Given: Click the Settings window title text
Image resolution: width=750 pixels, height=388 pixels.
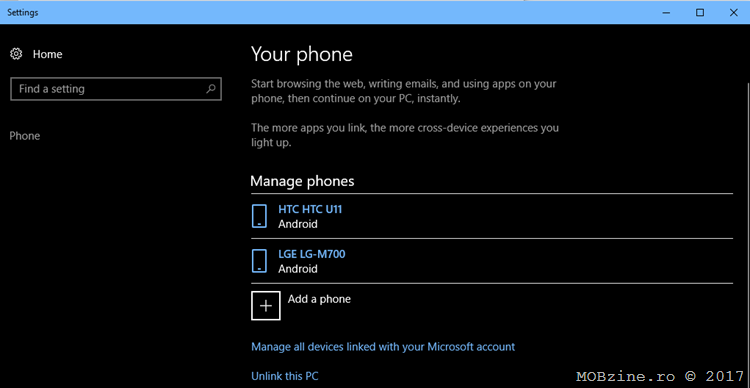Looking at the screenshot, I should point(22,13).
